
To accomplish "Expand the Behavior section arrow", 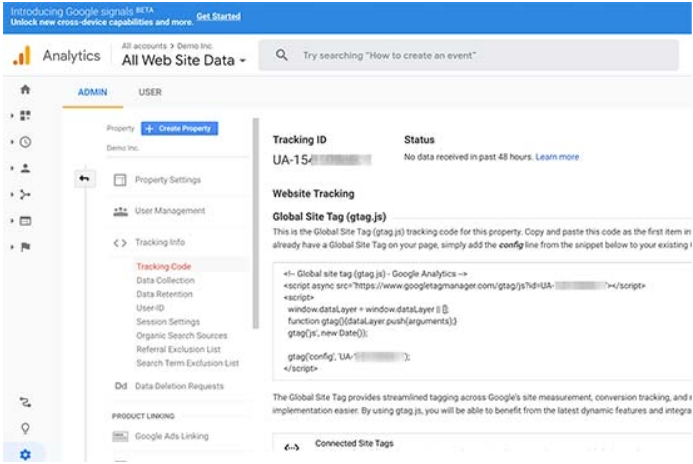I will point(12,221).
